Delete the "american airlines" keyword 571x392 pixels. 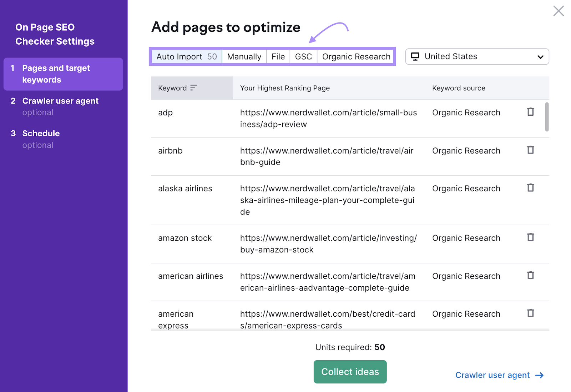(531, 275)
